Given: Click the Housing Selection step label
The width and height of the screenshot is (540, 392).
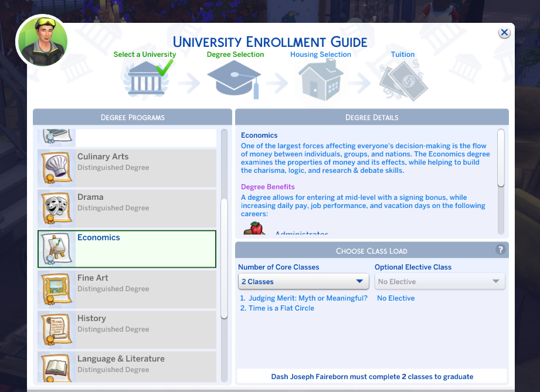Looking at the screenshot, I should pyautogui.click(x=321, y=54).
